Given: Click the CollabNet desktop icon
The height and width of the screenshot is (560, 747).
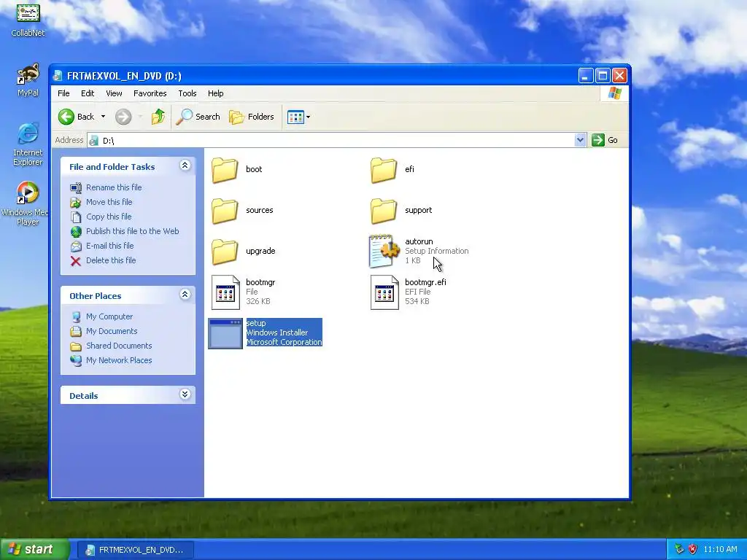Looking at the screenshot, I should [x=28, y=19].
